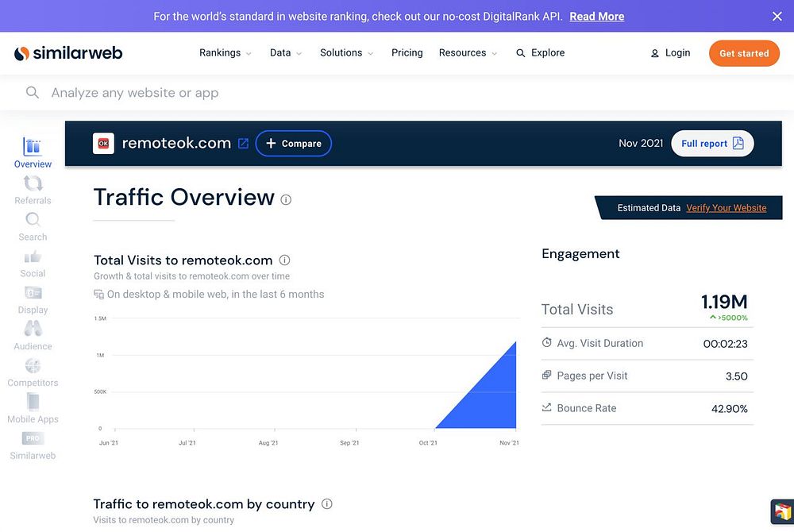Click the >5000% growth indicator
The width and height of the screenshot is (794, 532).
[x=729, y=318]
